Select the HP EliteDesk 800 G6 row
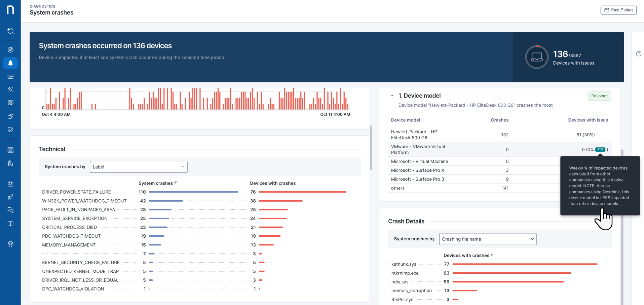Viewport: 644px width, 305px height. (x=414, y=135)
